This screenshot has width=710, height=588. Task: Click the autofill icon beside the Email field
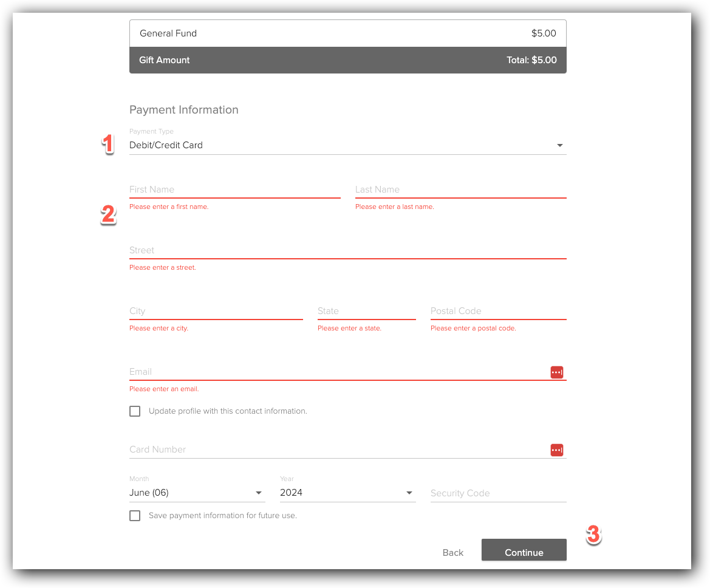[556, 372]
